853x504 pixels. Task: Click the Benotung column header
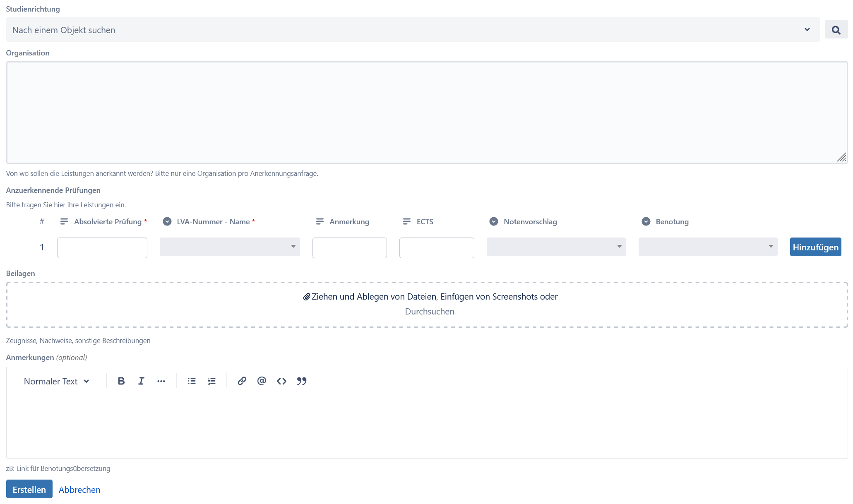tap(672, 222)
